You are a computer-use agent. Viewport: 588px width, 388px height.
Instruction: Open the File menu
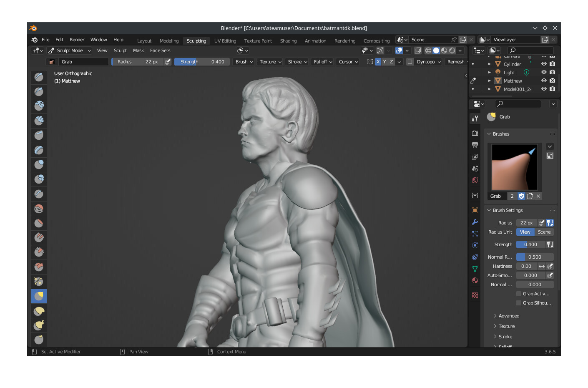(x=45, y=40)
